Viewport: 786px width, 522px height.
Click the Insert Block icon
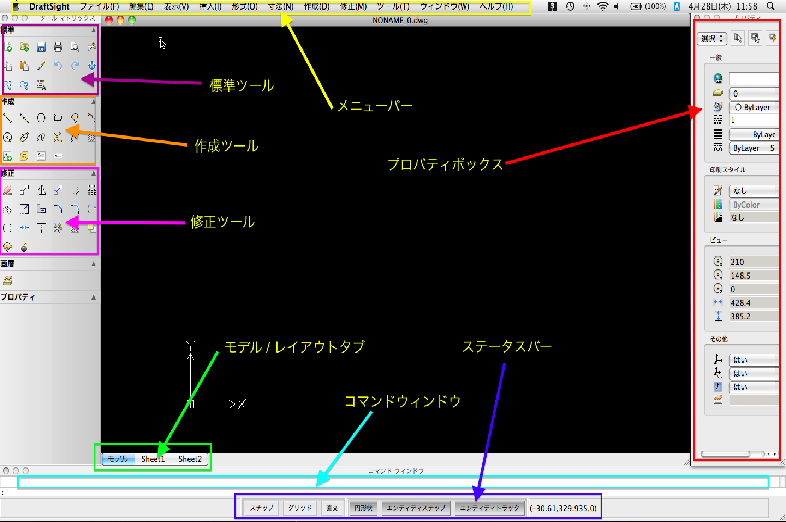pos(8,156)
